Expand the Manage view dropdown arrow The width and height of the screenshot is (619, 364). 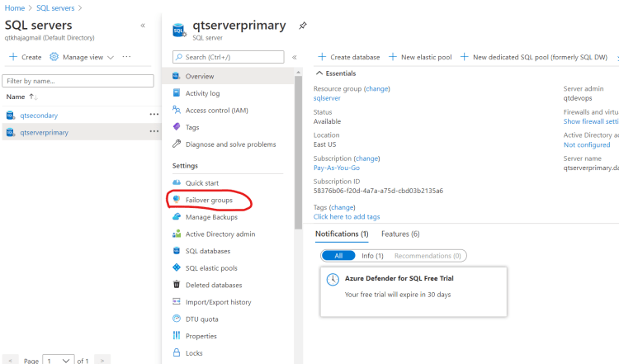111,57
